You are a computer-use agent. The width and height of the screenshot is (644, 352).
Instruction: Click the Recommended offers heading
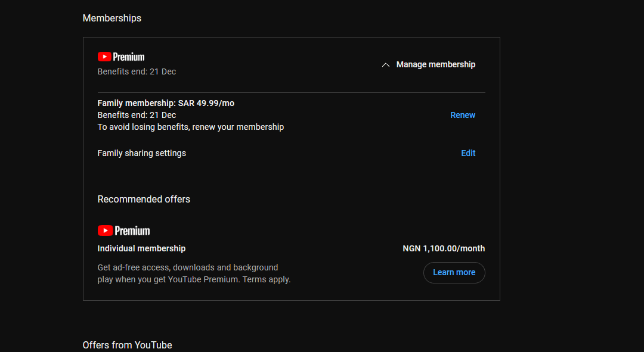click(x=144, y=199)
